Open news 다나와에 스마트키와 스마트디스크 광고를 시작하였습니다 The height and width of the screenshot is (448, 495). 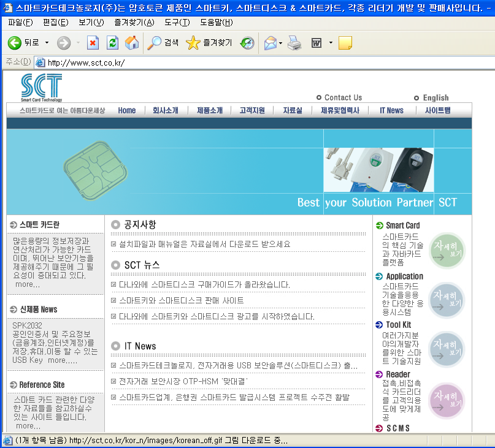pyautogui.click(x=217, y=316)
